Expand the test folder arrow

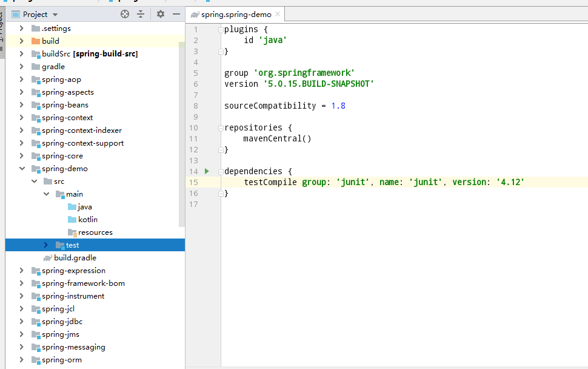coord(45,245)
